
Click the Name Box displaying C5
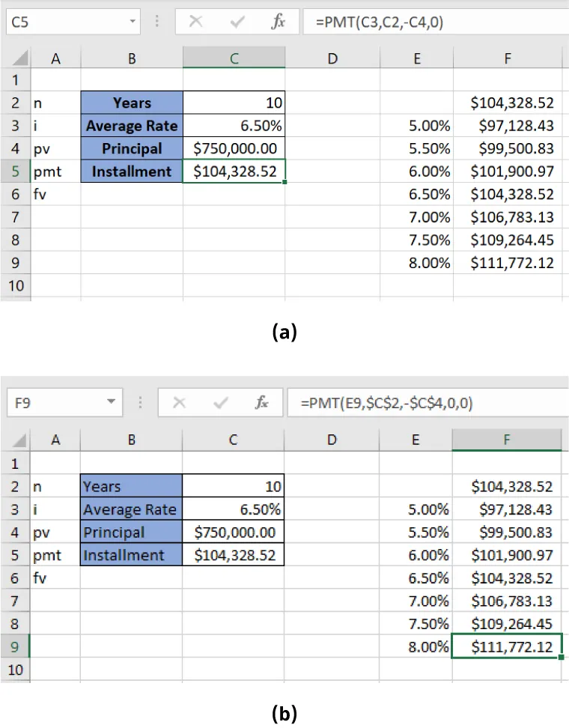[67, 21]
